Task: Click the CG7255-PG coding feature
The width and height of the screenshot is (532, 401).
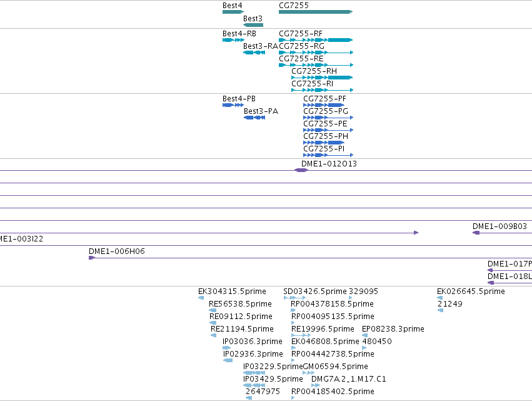Action: 328,118
